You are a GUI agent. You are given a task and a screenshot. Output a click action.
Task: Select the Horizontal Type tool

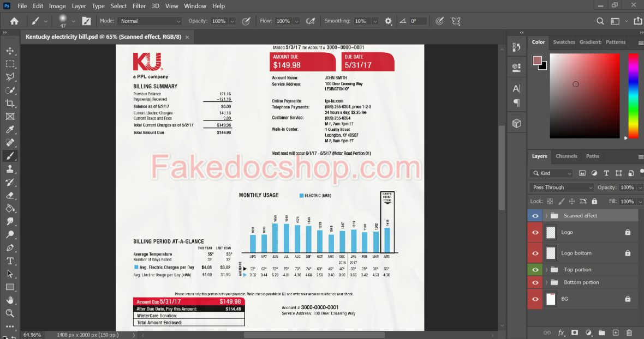(x=10, y=261)
